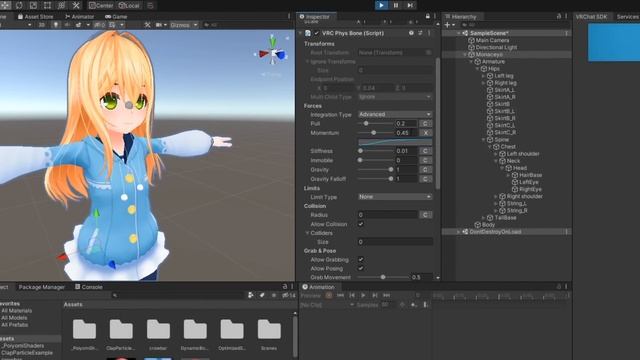640x360 pixels.
Task: Open the Package Manager tab
Action: (x=42, y=287)
